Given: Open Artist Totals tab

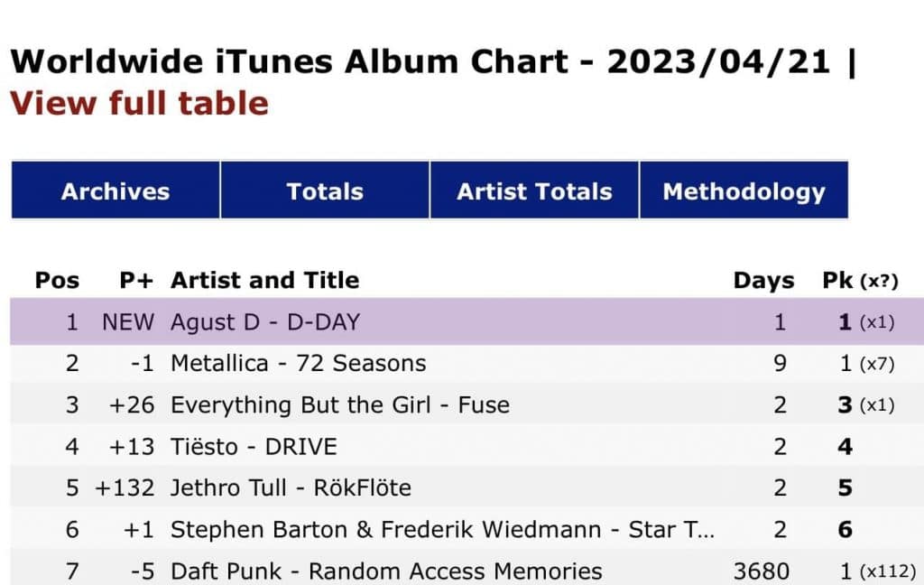Looking at the screenshot, I should coord(534,191).
